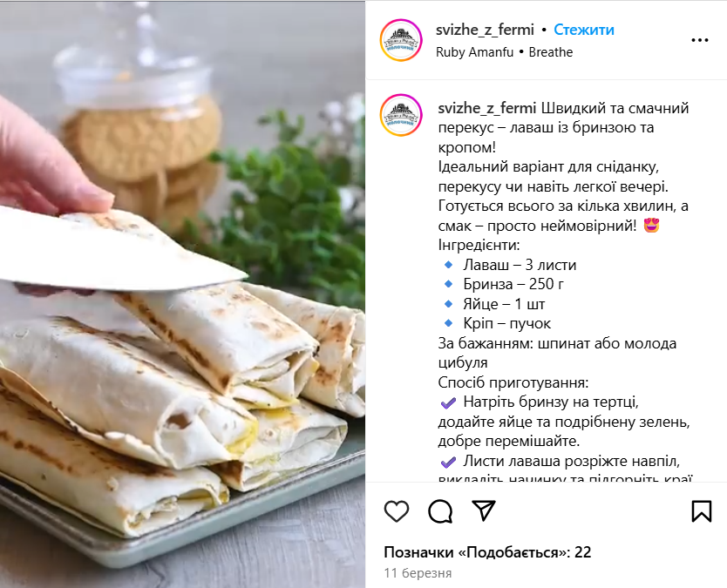Click the lavash video to pause it
This screenshot has height=588, width=727.
pos(183,294)
